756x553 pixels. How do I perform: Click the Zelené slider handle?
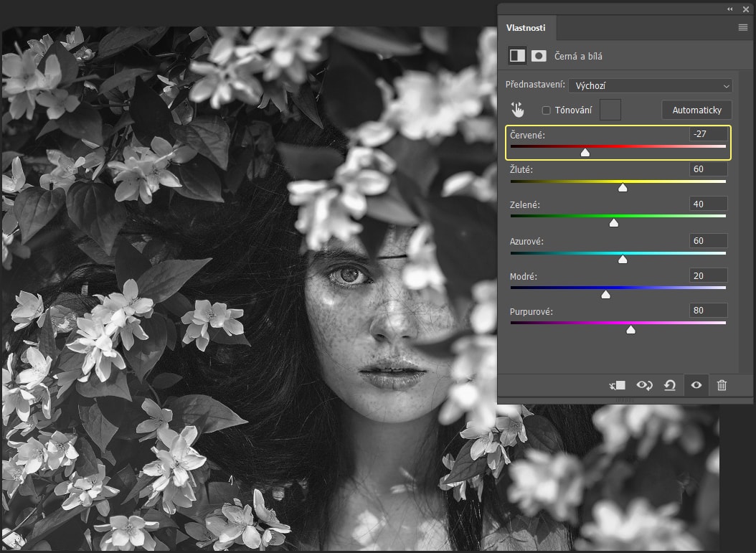[x=613, y=223]
